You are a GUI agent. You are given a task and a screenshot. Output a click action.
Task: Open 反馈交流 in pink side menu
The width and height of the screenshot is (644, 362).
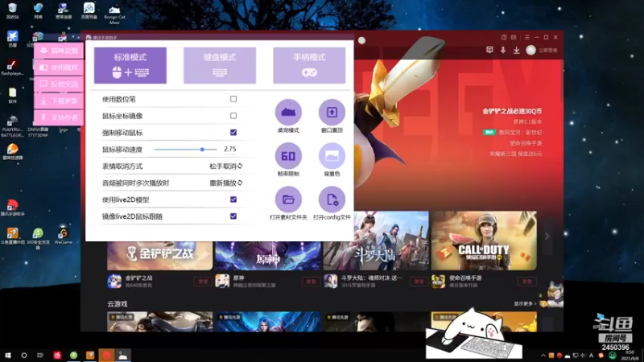(x=59, y=84)
